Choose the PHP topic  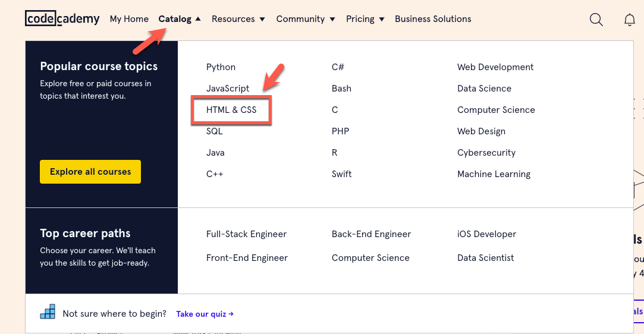click(341, 131)
